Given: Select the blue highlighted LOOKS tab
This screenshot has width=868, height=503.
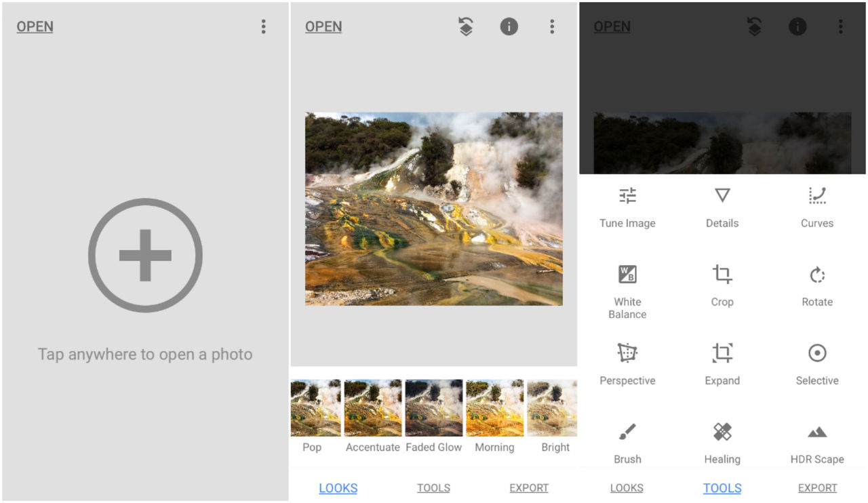Looking at the screenshot, I should [x=338, y=488].
